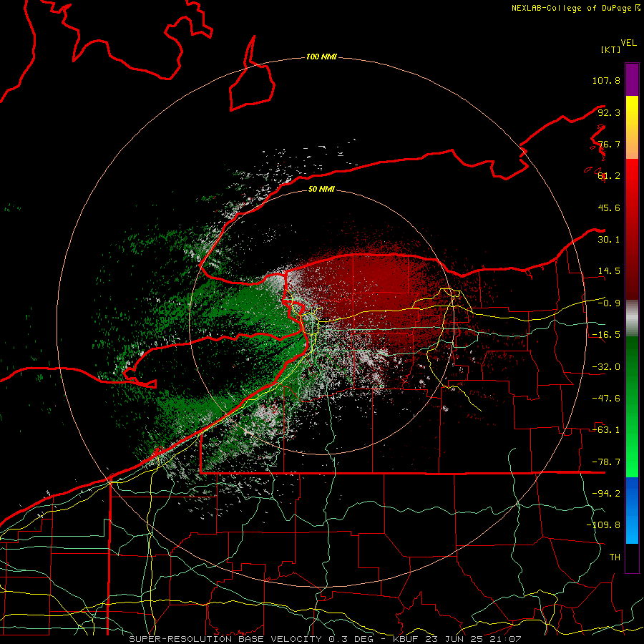Click the 92.3 velocity scale value
This screenshot has width=644, height=644.
(x=609, y=112)
